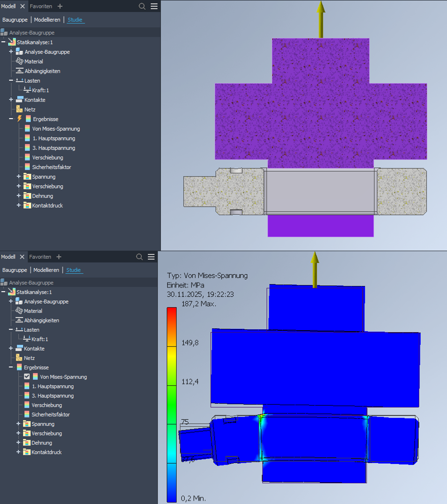The image size is (447, 504).
Task: Switch to the Favoriten tab in the upper panel
Action: [x=41, y=6]
